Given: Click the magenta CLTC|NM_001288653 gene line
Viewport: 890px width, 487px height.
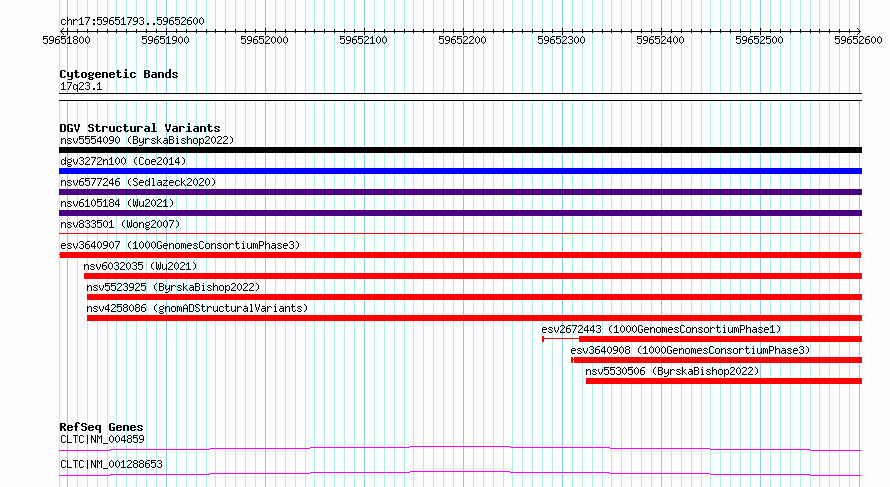Looking at the screenshot, I should click(460, 473).
